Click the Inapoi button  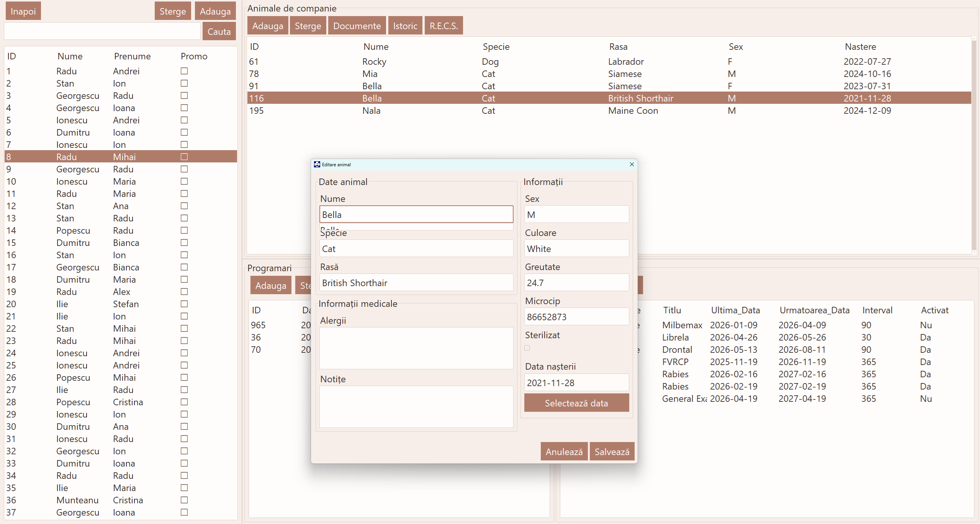pyautogui.click(x=23, y=11)
